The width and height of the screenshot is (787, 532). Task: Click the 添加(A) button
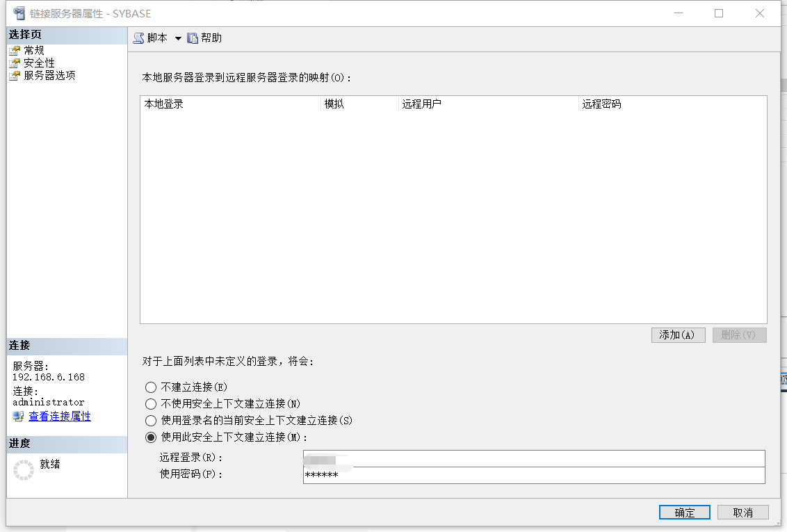pos(678,334)
